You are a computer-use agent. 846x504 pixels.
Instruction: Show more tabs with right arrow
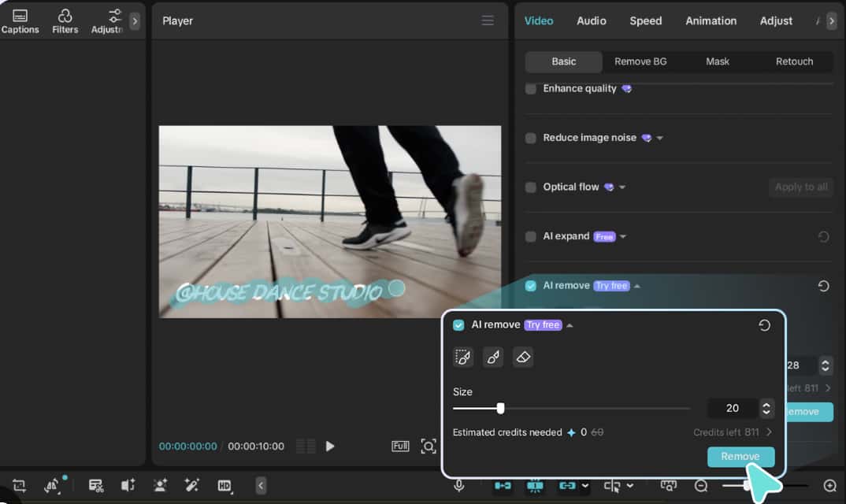pos(832,21)
